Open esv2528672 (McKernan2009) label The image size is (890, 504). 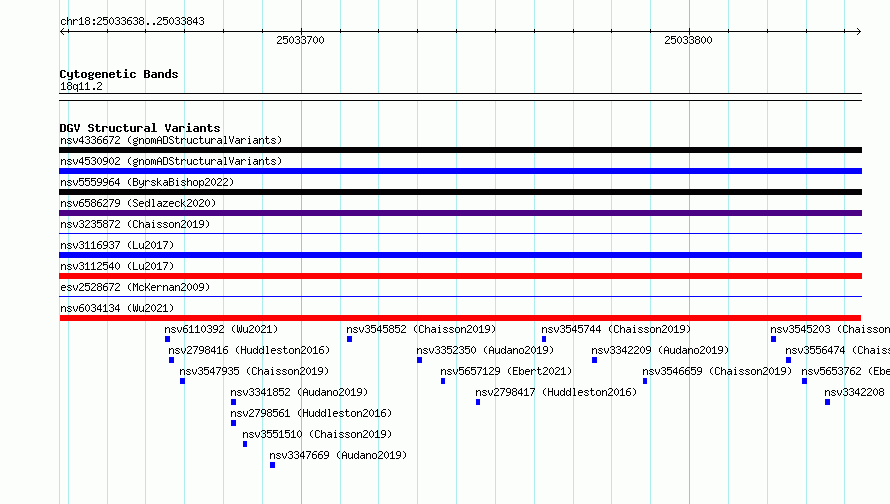click(x=135, y=287)
